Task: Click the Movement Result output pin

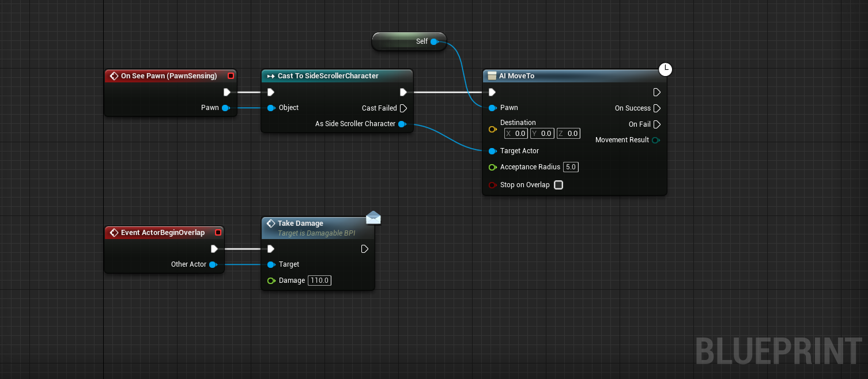Action: pyautogui.click(x=655, y=140)
